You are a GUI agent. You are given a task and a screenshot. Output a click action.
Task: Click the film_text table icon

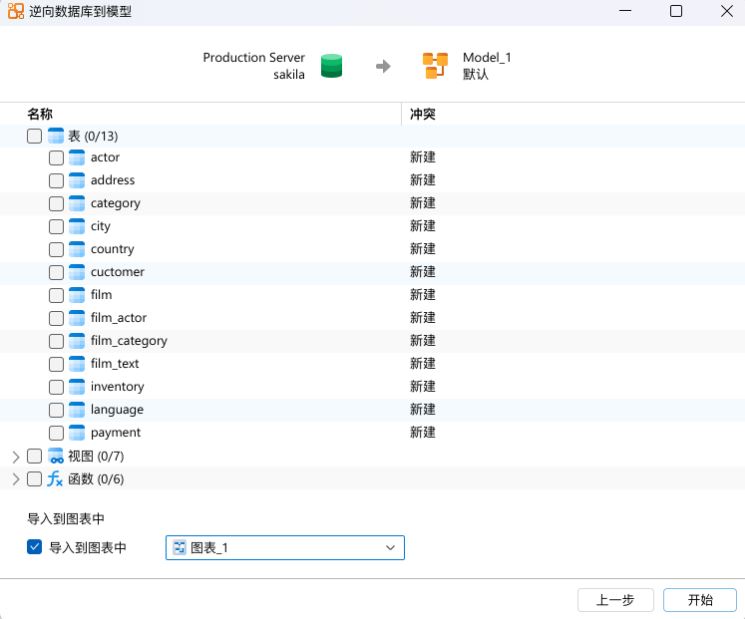(76, 364)
